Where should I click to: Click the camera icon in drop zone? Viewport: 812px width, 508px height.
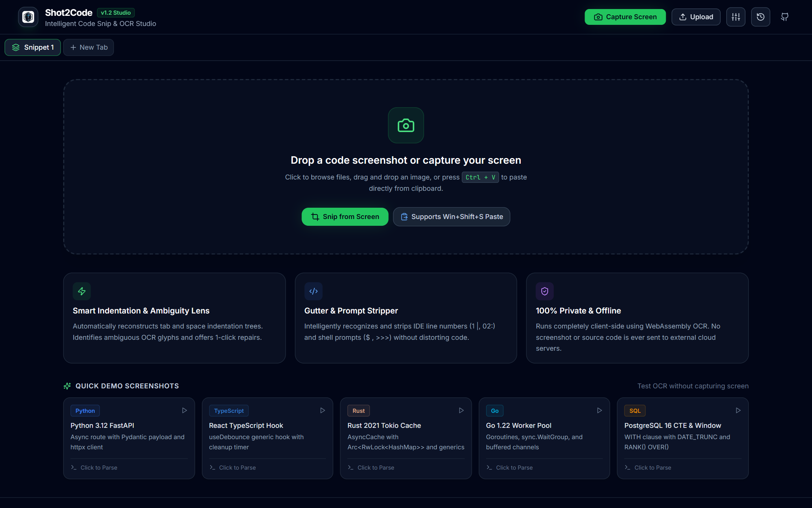pyautogui.click(x=406, y=125)
